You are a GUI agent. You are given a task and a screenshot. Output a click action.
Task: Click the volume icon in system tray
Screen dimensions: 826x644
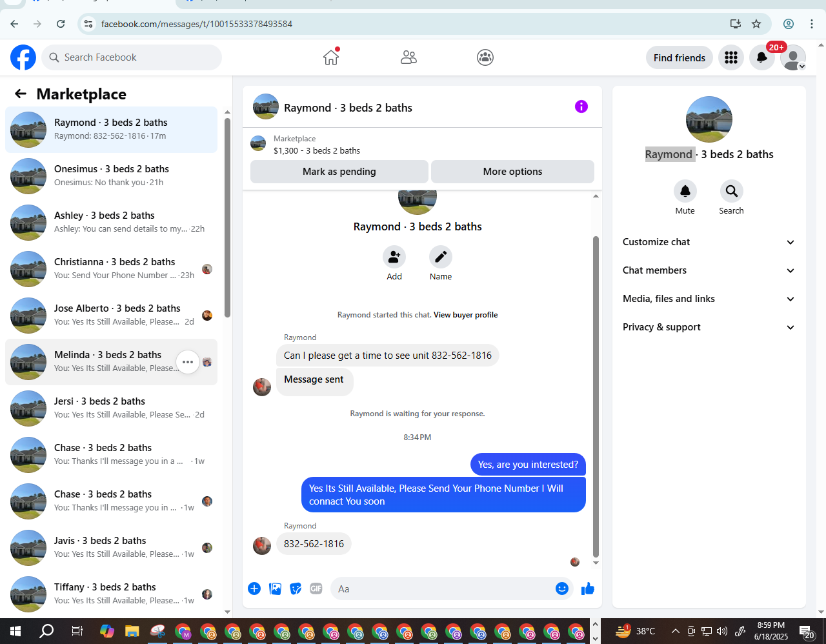(722, 631)
